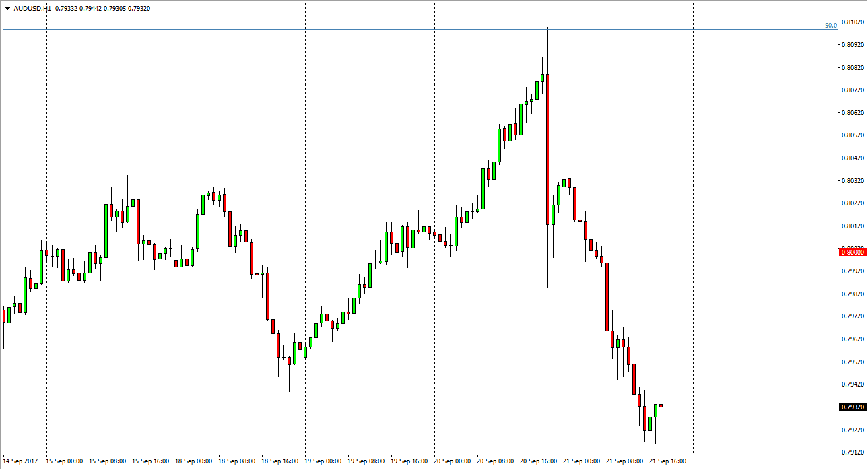
Task: Click the red 0.80000 price level tag
Action: [x=853, y=252]
